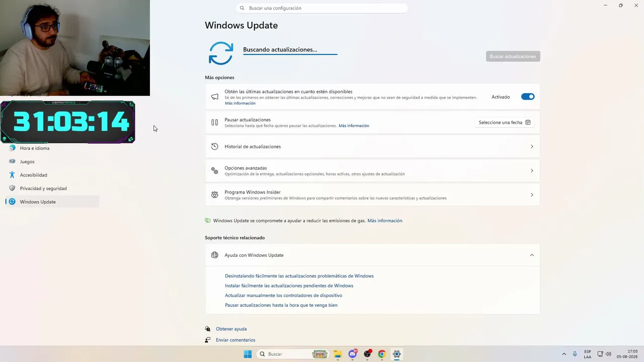Click the volume speaker tray icon
This screenshot has height=362, width=644.
coord(608,354)
